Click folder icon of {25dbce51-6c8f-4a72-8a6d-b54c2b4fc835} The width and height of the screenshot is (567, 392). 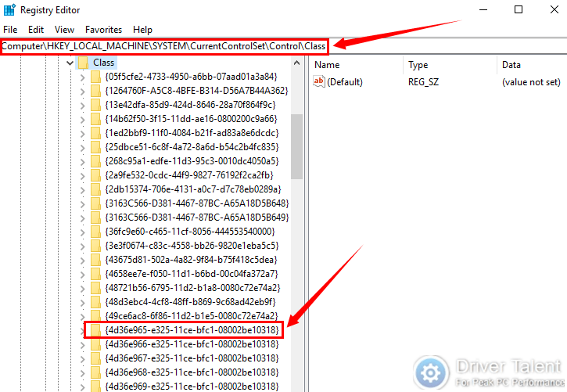tap(95, 147)
